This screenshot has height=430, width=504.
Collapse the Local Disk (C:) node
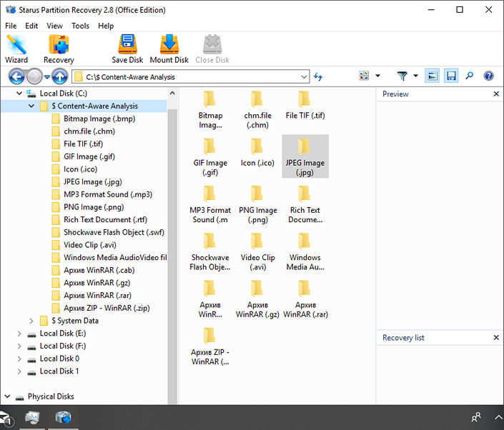click(19, 94)
